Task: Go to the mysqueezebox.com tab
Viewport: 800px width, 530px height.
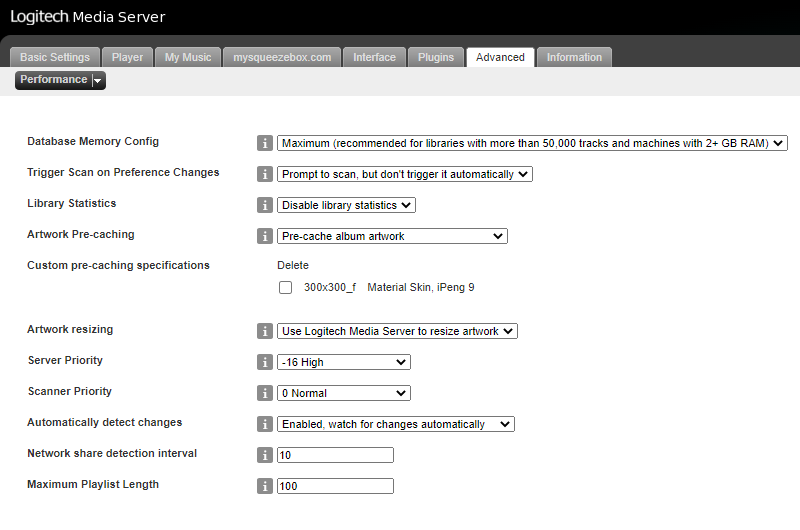Action: click(x=282, y=57)
